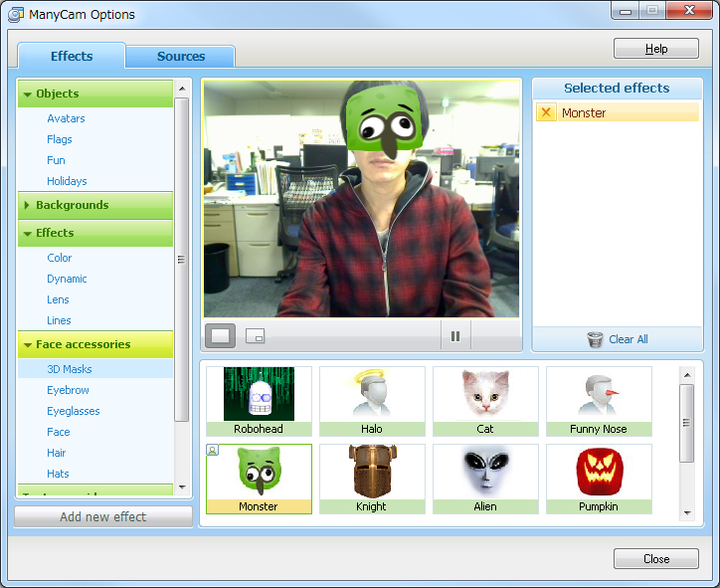
Task: Open the Avatars list
Action: (66, 118)
